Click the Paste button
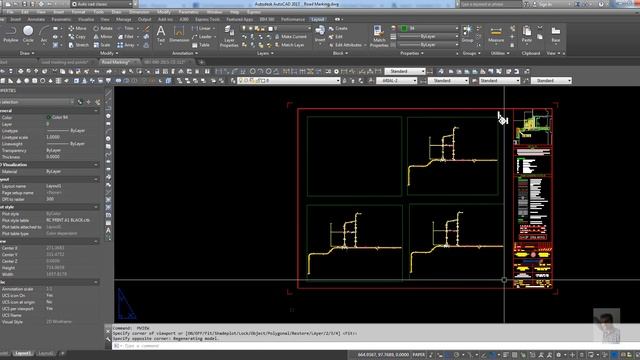The height and width of the screenshot is (360, 640). pos(527,34)
